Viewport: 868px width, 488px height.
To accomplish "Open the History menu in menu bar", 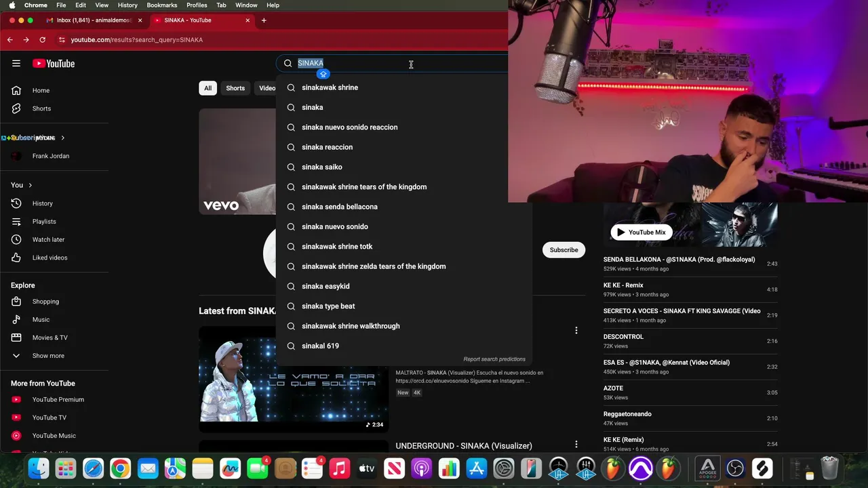I will 127,5.
